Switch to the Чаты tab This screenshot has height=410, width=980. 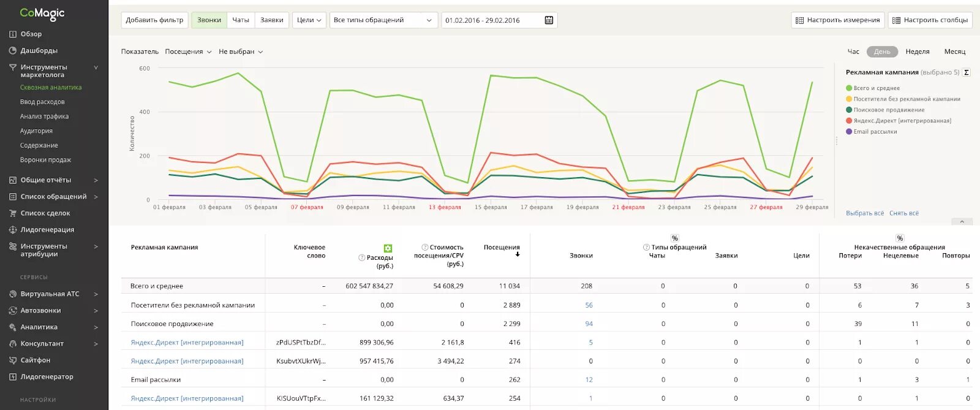(x=241, y=20)
